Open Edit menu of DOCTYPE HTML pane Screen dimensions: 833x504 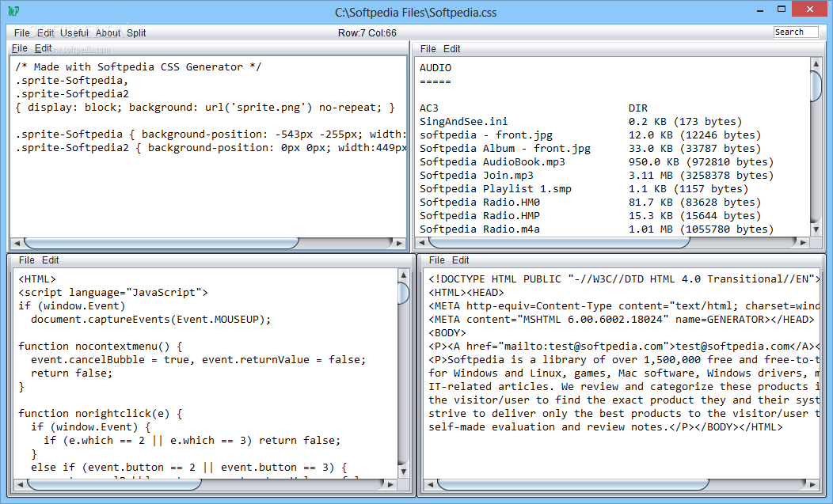(461, 260)
